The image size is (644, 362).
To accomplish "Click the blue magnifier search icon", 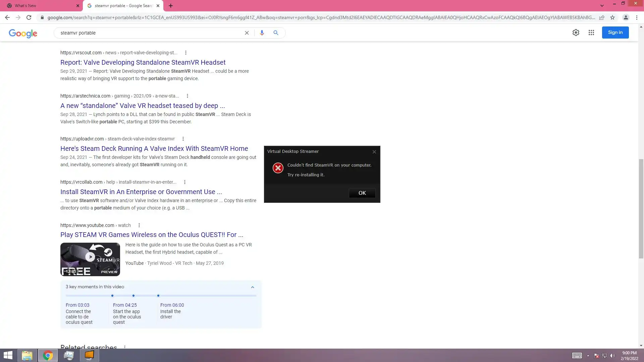I will point(276,33).
